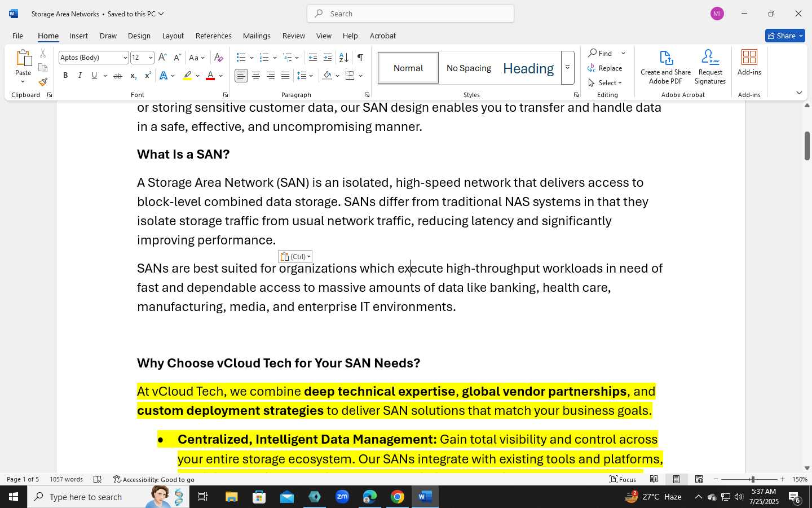Screen dimensions: 812x508
Task: Increase paragraph indent
Action: tap(328, 58)
